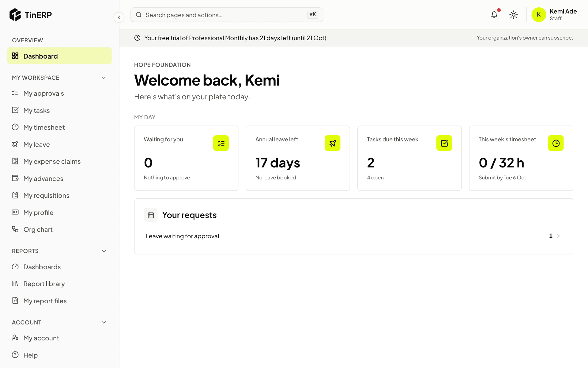588x368 pixels.
Task: Click the My report files document icon
Action: 15,301
